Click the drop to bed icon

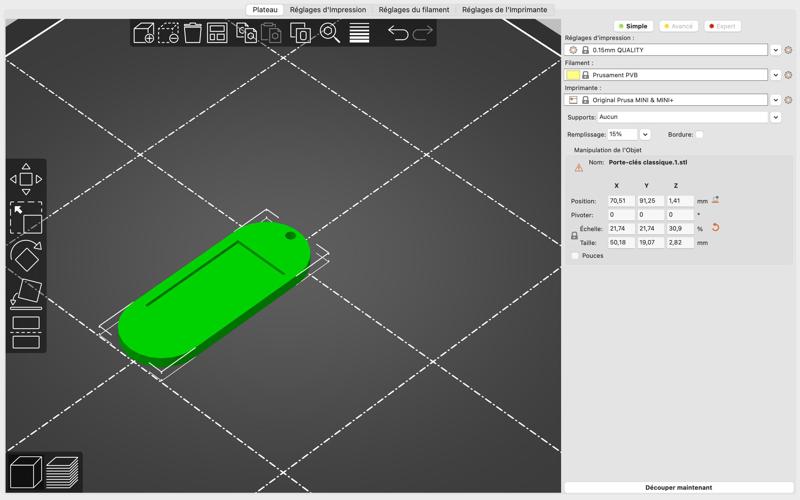pyautogui.click(x=715, y=200)
